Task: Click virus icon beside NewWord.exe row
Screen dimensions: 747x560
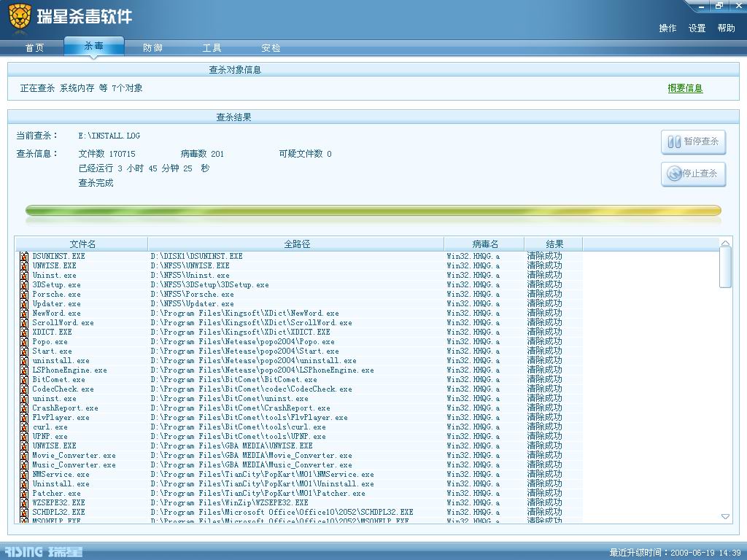Action: tap(24, 314)
